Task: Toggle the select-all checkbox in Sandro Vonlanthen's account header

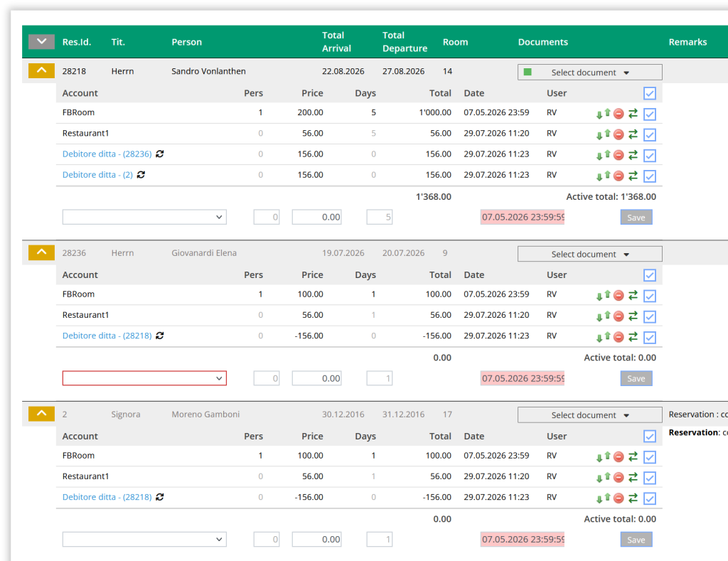Action: pos(650,93)
